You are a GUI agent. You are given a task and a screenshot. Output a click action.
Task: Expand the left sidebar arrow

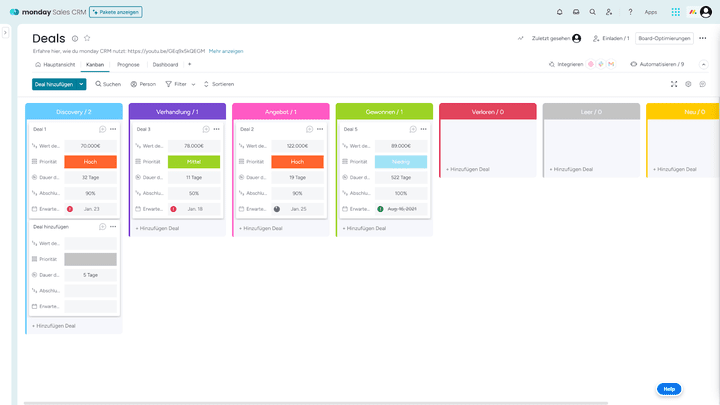6,33
